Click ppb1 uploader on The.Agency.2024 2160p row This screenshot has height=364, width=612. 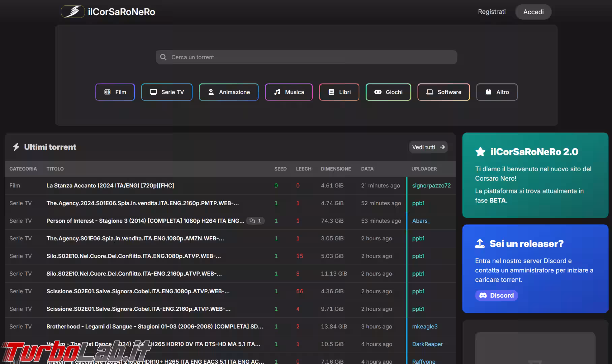[x=418, y=203]
